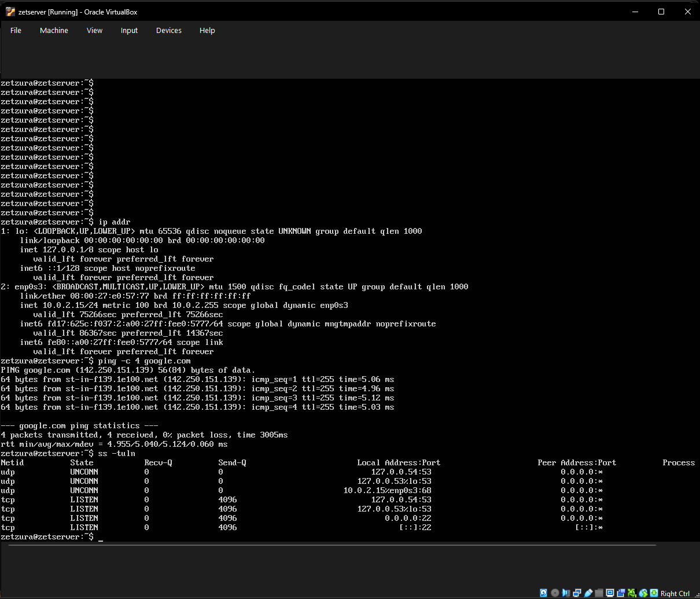The width and height of the screenshot is (700, 599).
Task: Click the hard disk activity indicator icon
Action: pyautogui.click(x=544, y=593)
